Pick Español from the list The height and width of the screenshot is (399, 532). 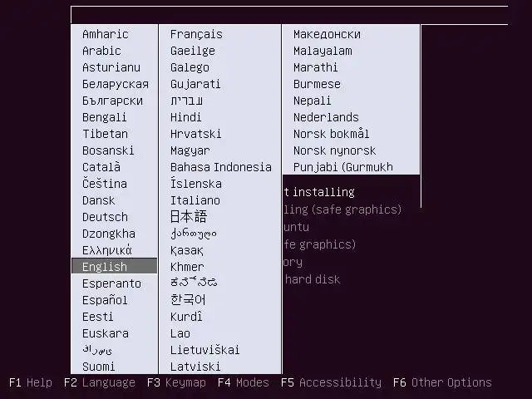point(105,300)
